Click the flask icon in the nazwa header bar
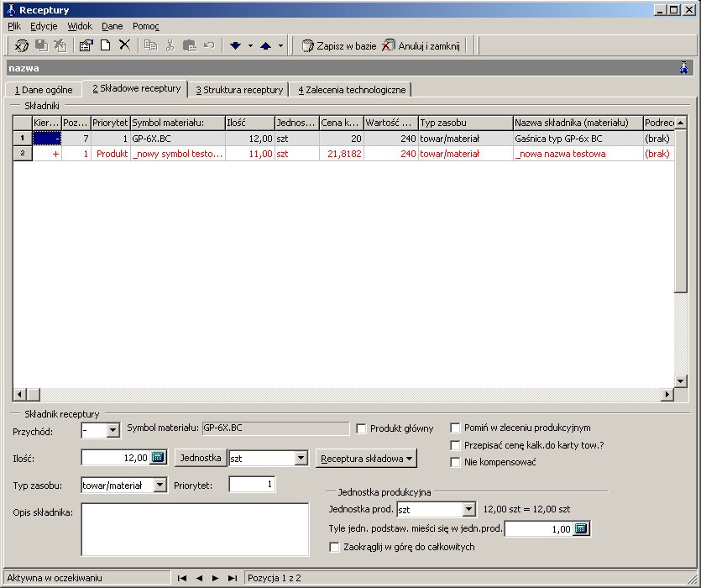The image size is (701, 588). [684, 68]
